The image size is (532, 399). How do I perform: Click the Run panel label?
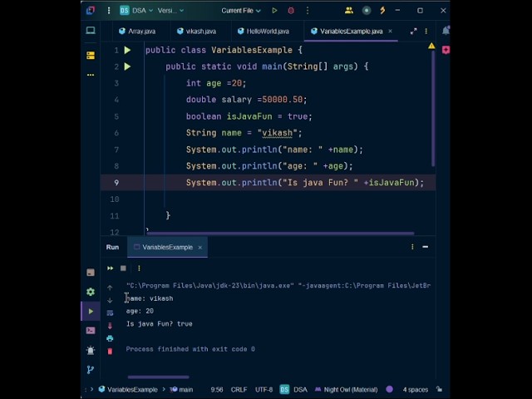[112, 248]
